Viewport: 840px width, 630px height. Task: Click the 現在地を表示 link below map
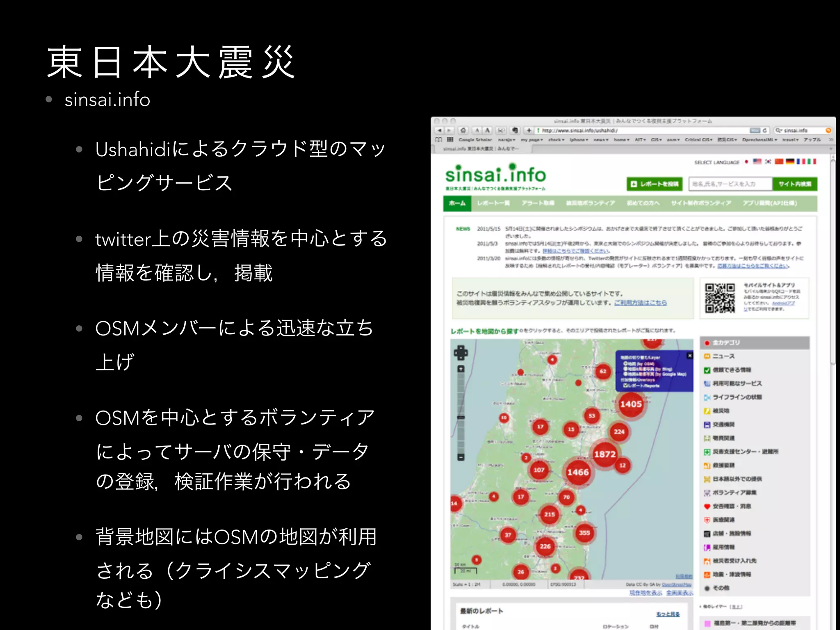[646, 593]
